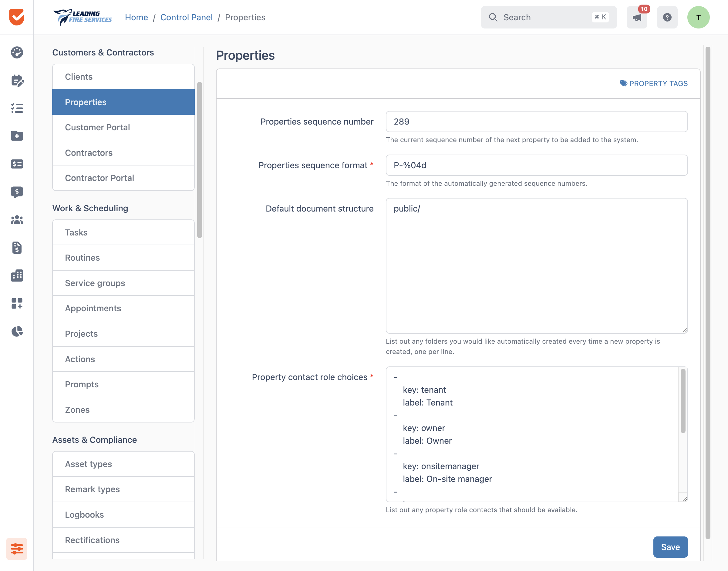The image size is (728, 571).
Task: Click the Property contact role choices textarea
Action: [537, 434]
